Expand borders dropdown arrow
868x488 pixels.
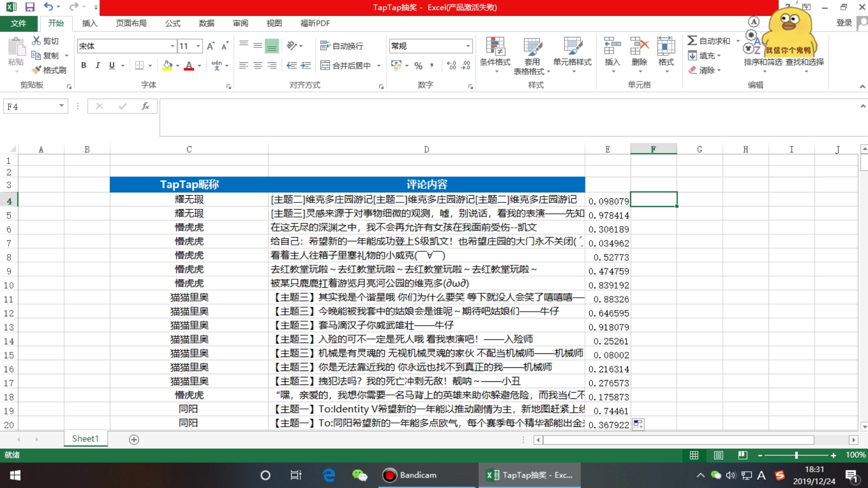(150, 66)
